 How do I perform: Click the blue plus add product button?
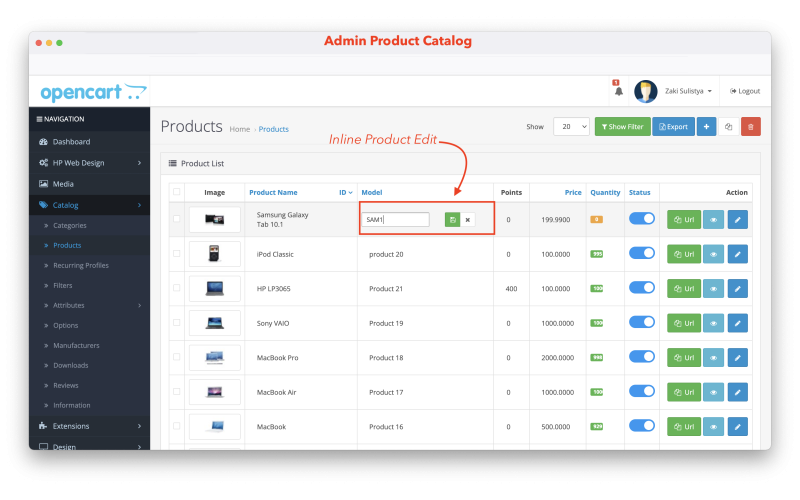click(706, 127)
